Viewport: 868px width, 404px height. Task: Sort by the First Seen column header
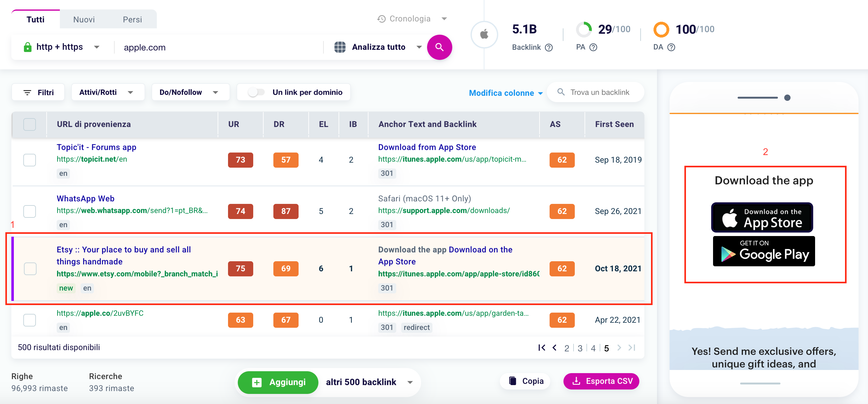[x=614, y=124]
